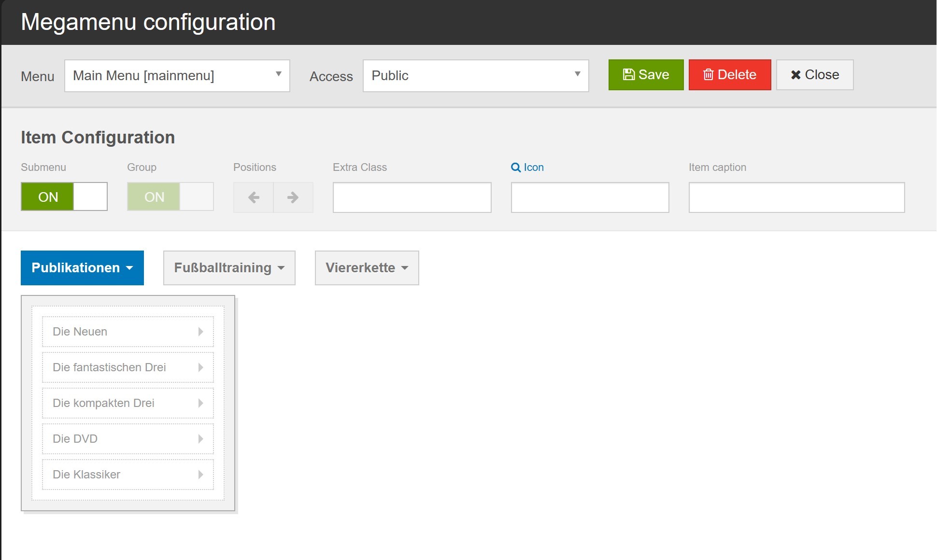The image size is (937, 560).
Task: Click arrow beside Die DVD item
Action: tap(200, 439)
